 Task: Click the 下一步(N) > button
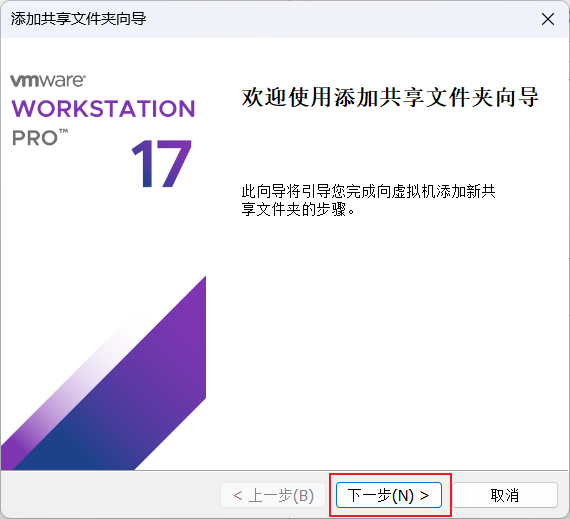click(x=389, y=495)
